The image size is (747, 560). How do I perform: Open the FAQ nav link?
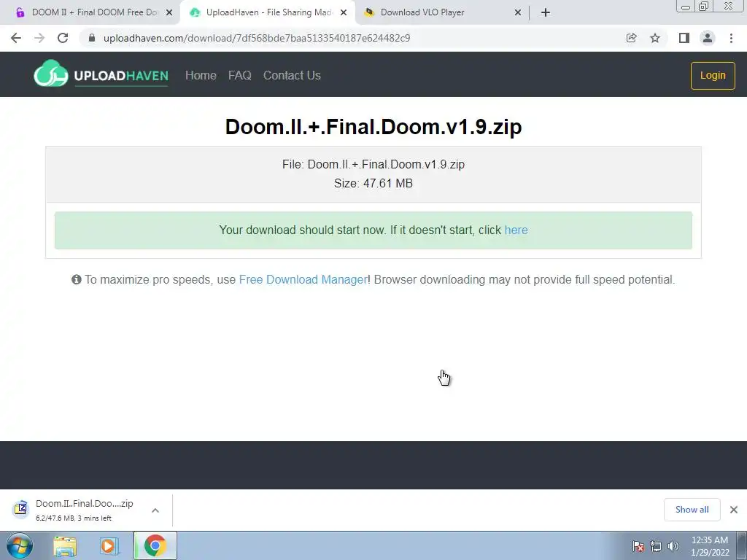pos(239,75)
